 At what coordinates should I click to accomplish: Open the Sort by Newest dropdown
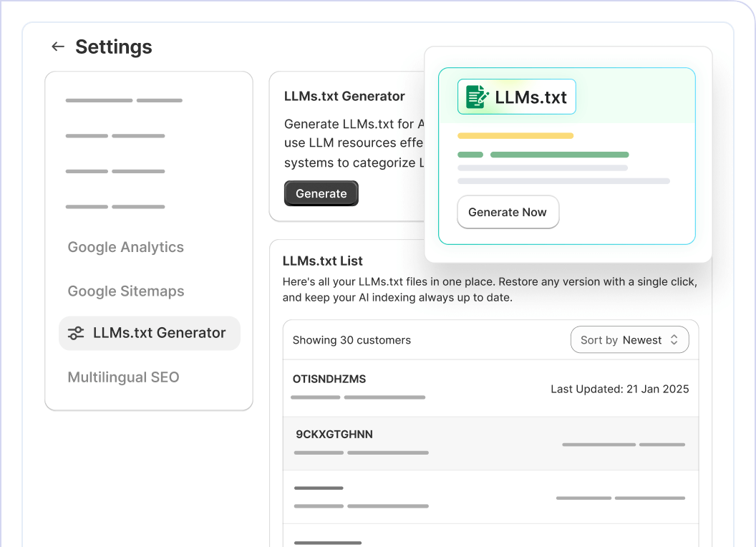click(x=629, y=340)
